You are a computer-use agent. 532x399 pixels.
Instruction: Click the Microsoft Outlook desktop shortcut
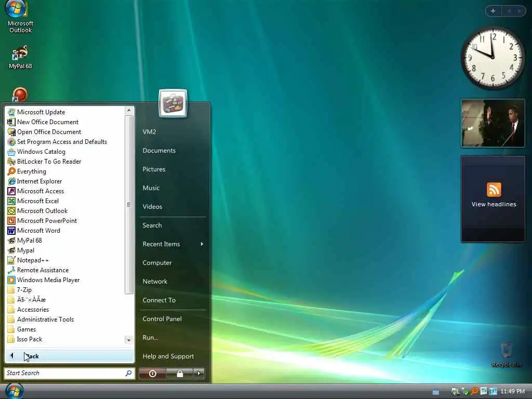[x=20, y=17]
